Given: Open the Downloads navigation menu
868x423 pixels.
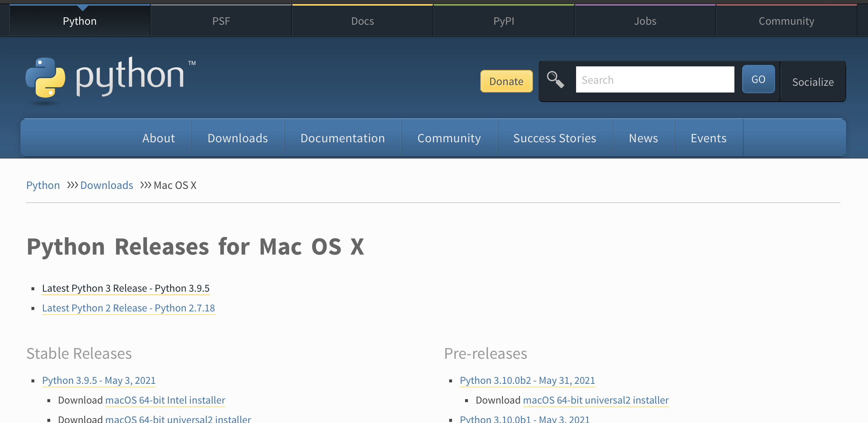Looking at the screenshot, I should [x=238, y=138].
